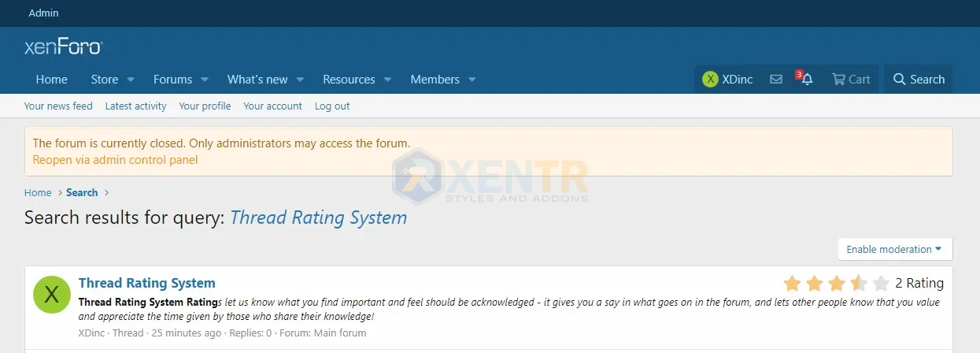
Task: Click the fifth empty rating star
Action: point(881,283)
